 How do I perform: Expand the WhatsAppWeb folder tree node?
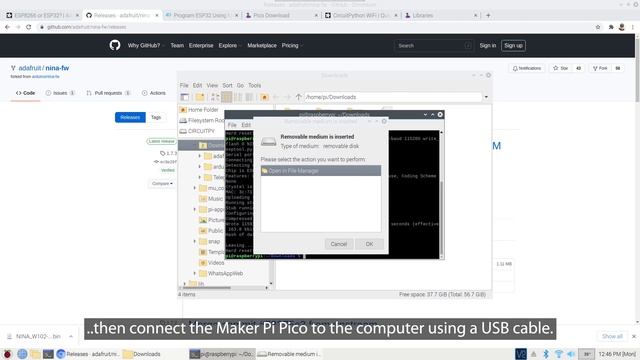(x=195, y=273)
